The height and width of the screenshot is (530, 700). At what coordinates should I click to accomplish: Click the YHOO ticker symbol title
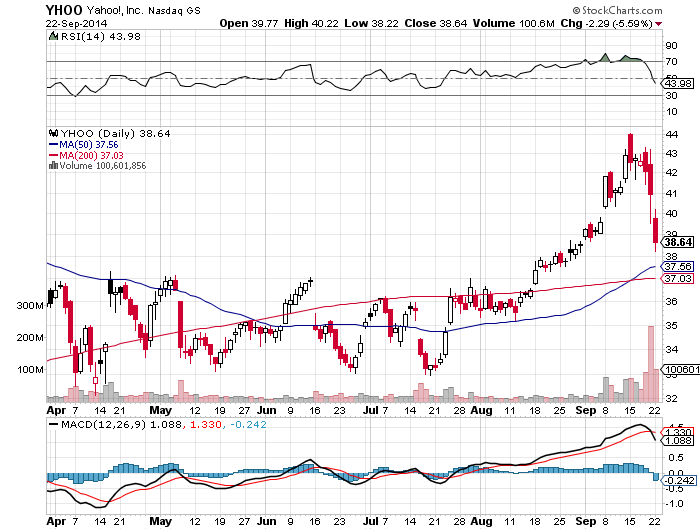(x=64, y=10)
